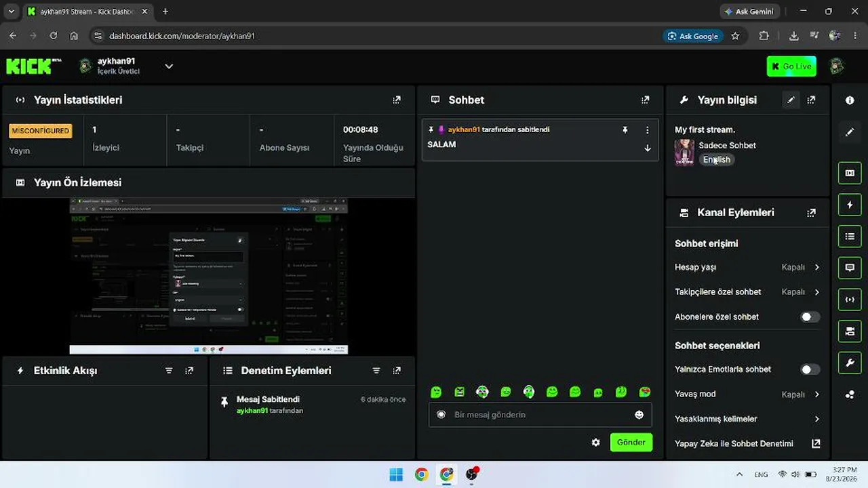Image resolution: width=868 pixels, height=488 pixels.
Task: Open Denetim Eylemleri filter options
Action: point(376,371)
